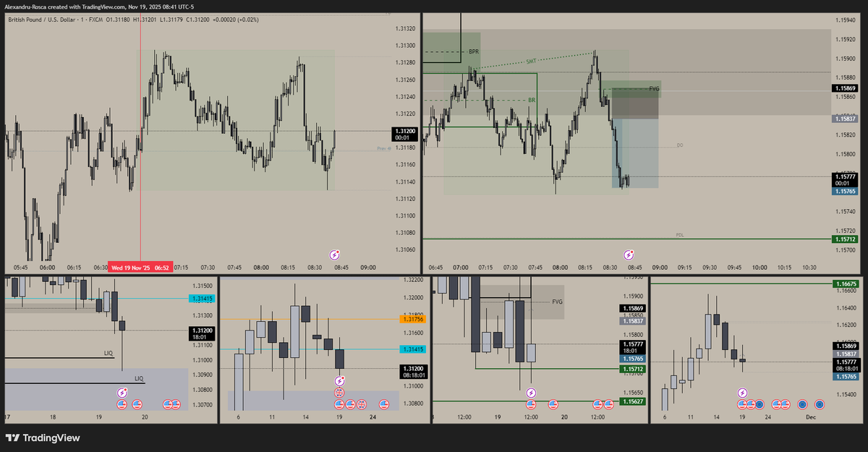Screen dimensions: 868x452
Task: Click the green 1.15627 price label
Action: coord(633,400)
